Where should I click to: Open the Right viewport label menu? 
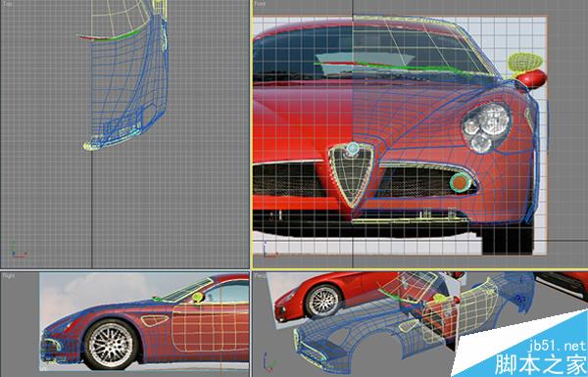pyautogui.click(x=8, y=276)
